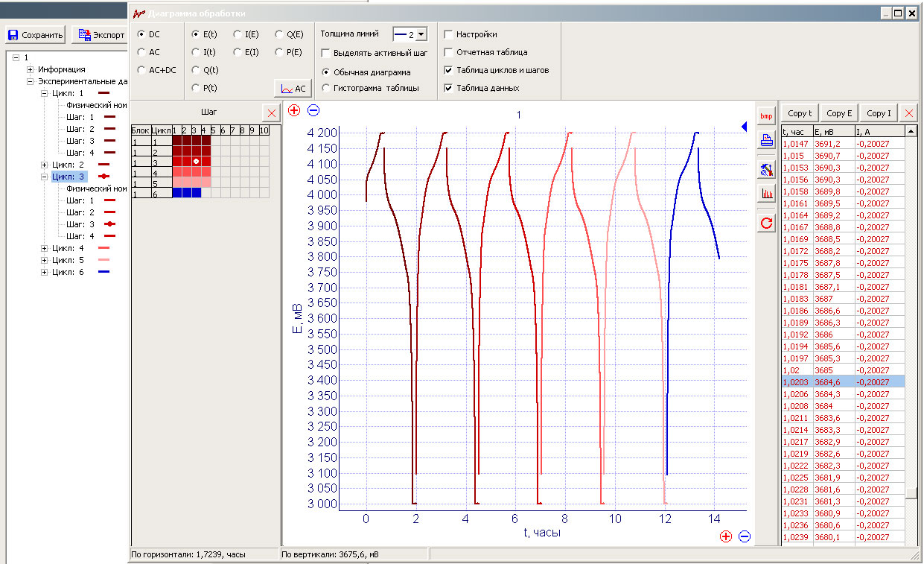Click the dark red step 4 cell of cycle 1
The height and width of the screenshot is (564, 924).
coord(205,141)
